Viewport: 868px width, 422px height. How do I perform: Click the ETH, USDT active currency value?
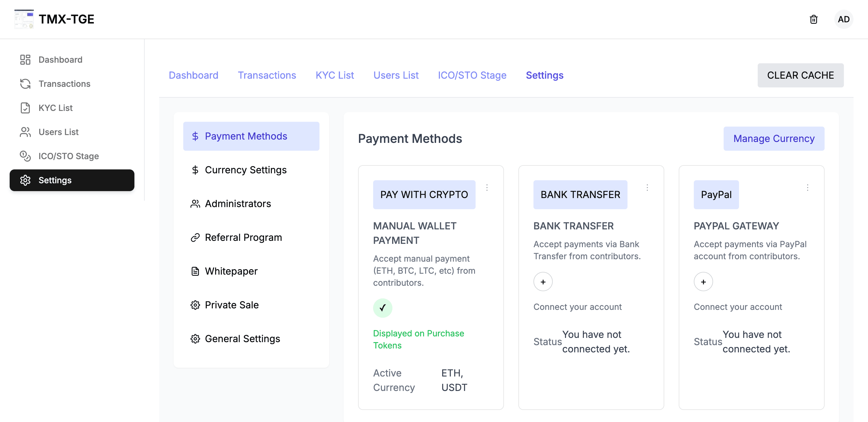[x=454, y=380]
